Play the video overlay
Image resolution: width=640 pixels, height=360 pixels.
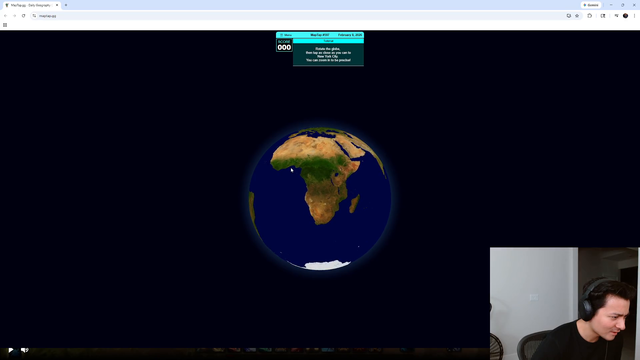(11, 350)
